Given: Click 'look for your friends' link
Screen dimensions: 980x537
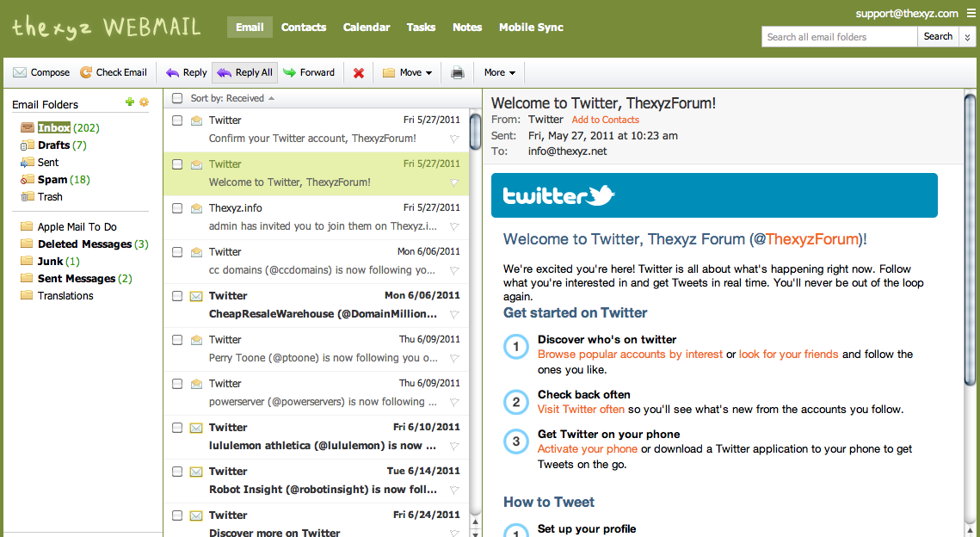Looking at the screenshot, I should (x=789, y=355).
